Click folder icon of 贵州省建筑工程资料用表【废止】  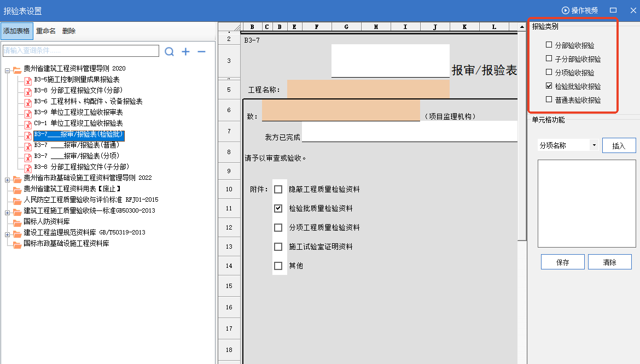[17, 189]
